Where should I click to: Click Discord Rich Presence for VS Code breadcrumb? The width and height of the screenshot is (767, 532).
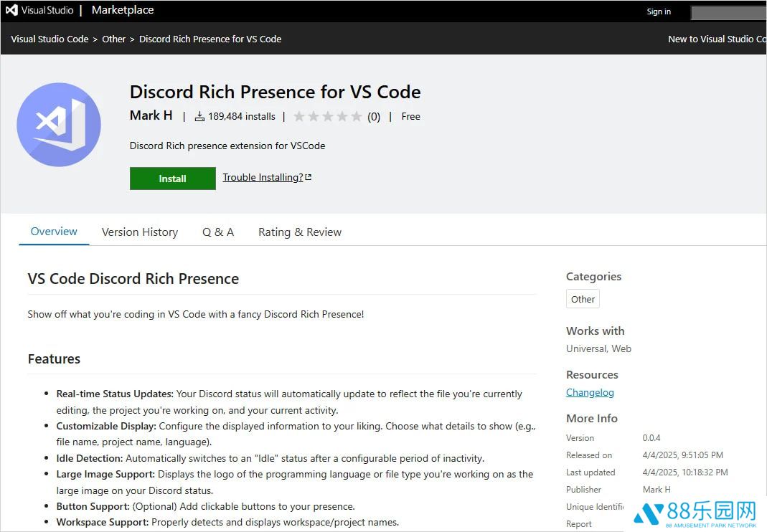[x=210, y=39]
